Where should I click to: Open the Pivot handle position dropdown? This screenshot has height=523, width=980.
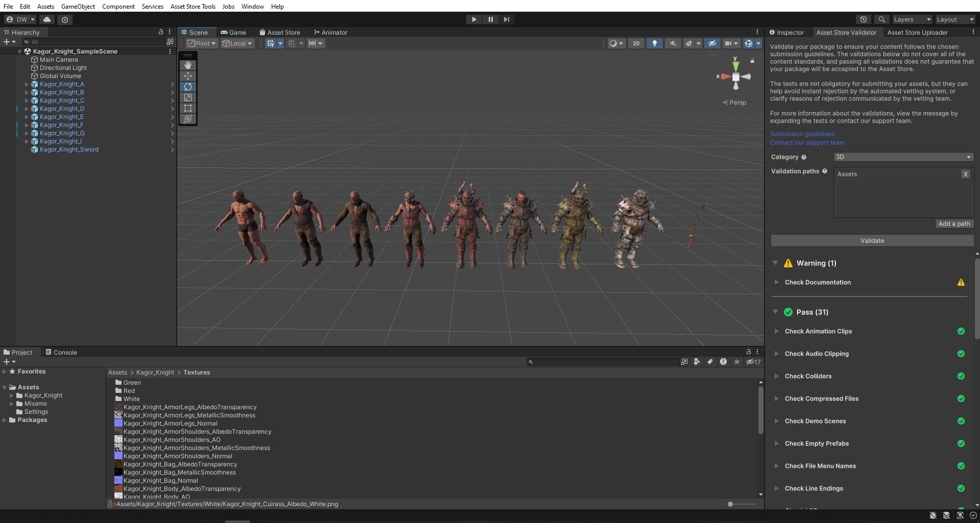pos(201,43)
